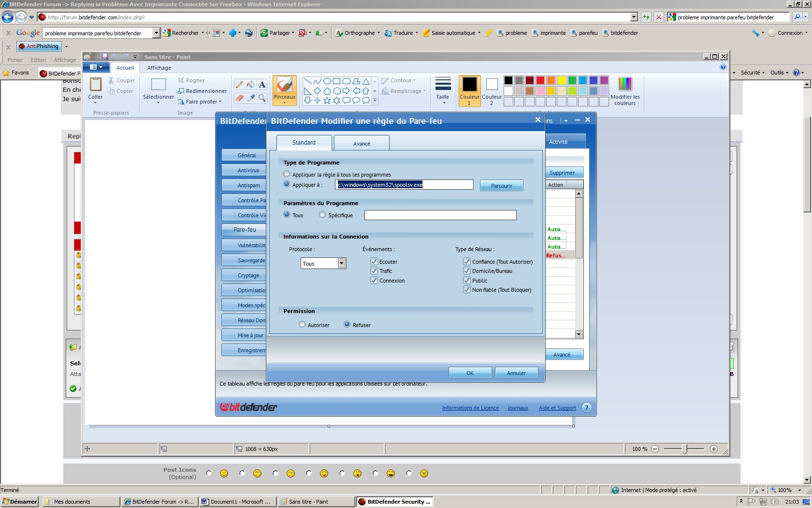Open the Protocole dropdown showing Tous

tap(342, 263)
